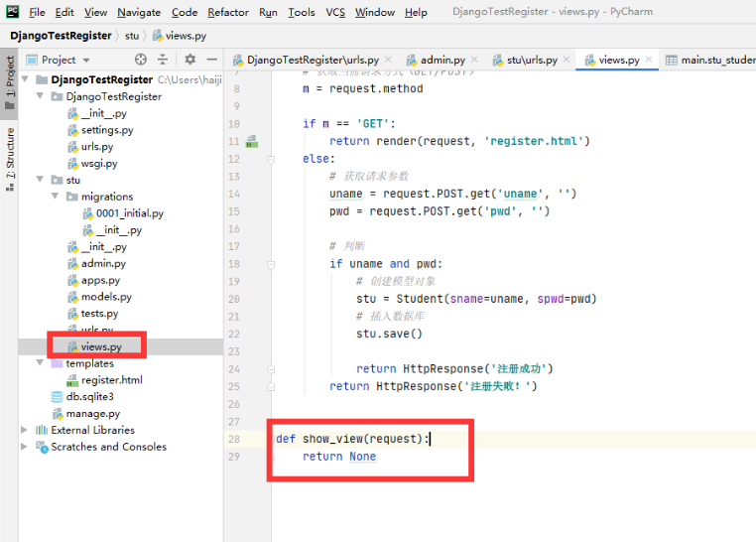Click None keyword on line 29
756x542 pixels.
(x=362, y=457)
